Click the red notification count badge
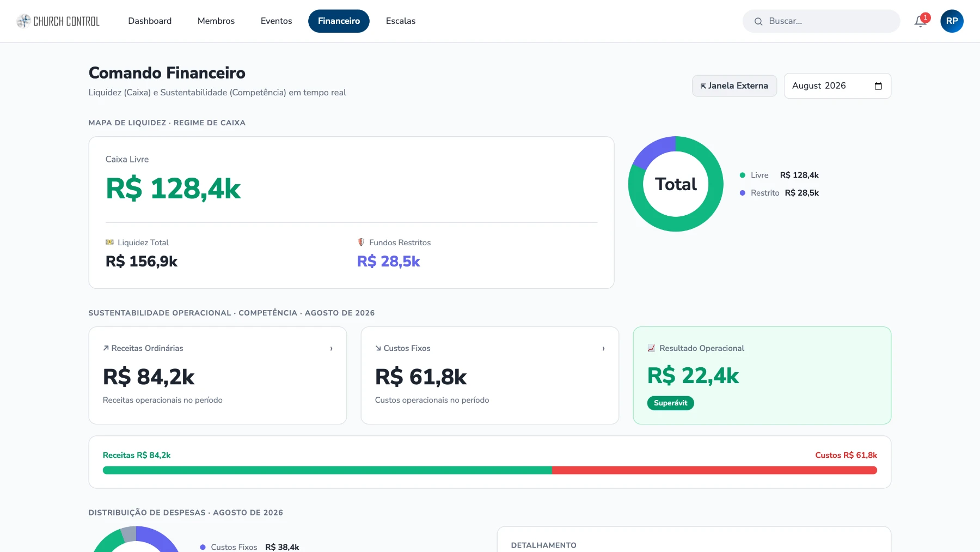Screen dimensions: 980x552 click(x=926, y=17)
